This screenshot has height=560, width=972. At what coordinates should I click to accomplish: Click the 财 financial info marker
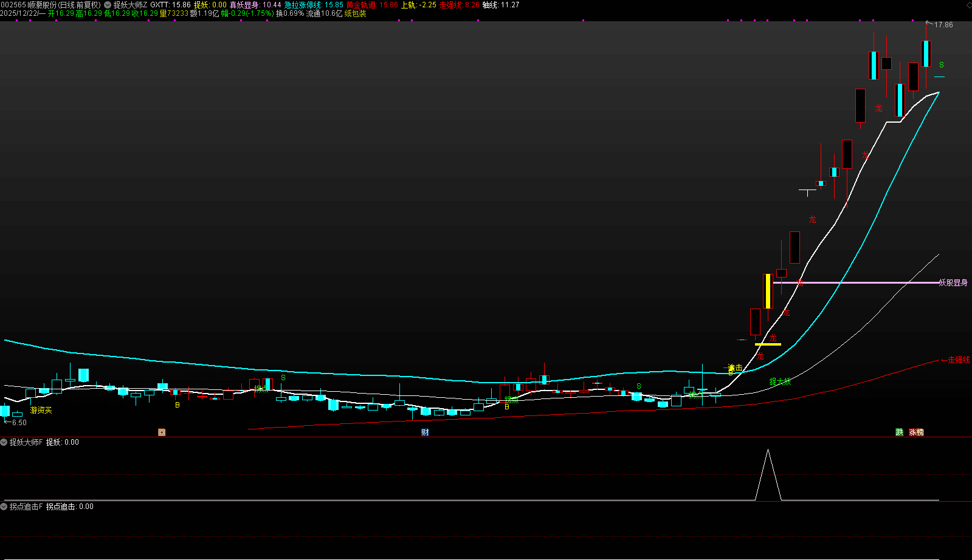(425, 432)
